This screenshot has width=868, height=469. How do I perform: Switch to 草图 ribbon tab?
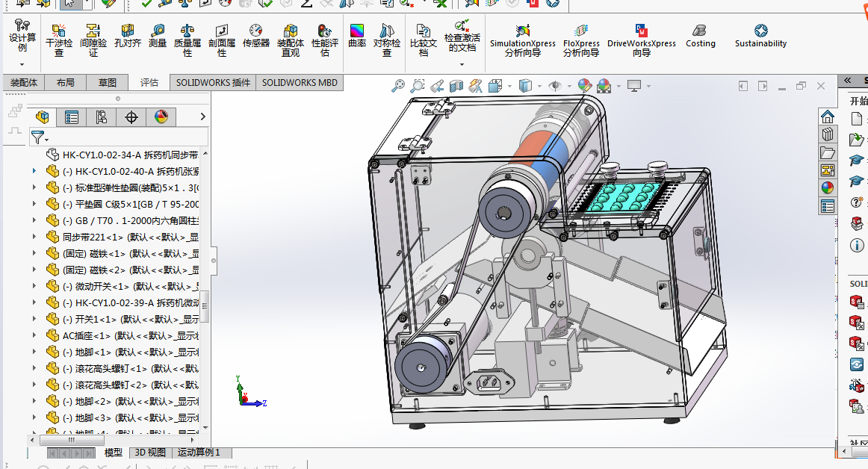tap(107, 82)
